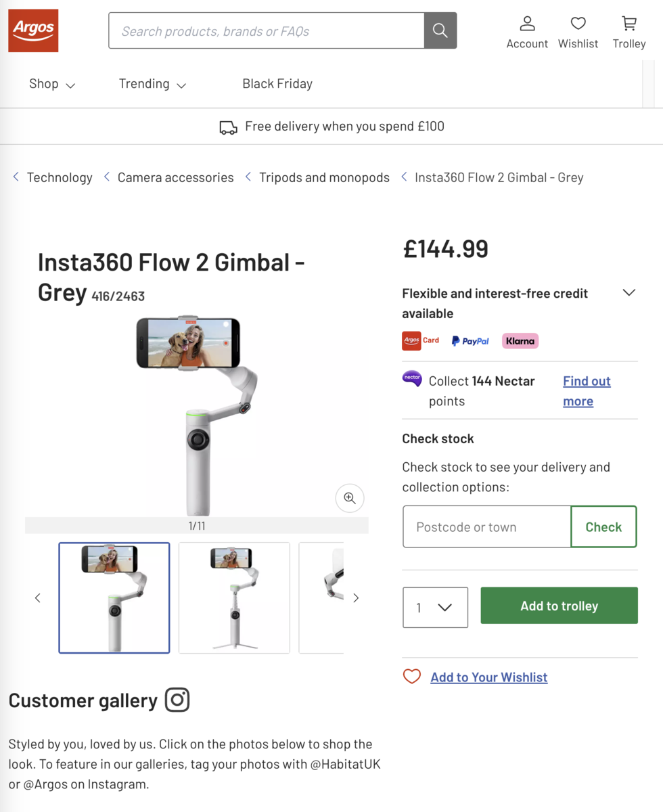Screen dimensions: 663x812
Task: Click the Argos logo
Action: pos(33,30)
